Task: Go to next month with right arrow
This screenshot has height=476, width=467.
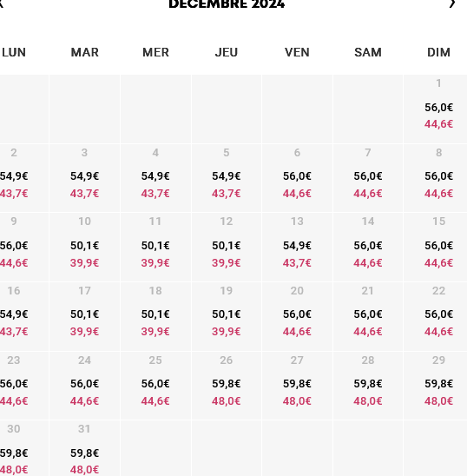Action: 452,3
